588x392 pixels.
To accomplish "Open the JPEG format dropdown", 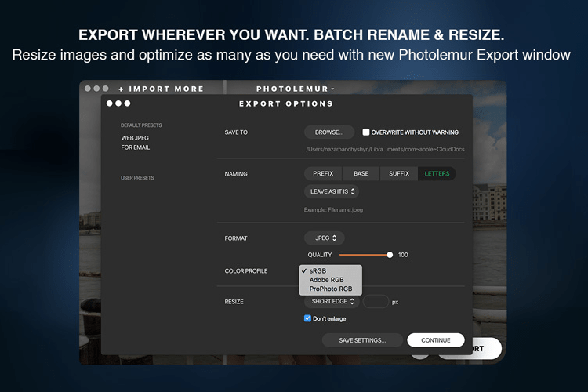I will tap(325, 238).
